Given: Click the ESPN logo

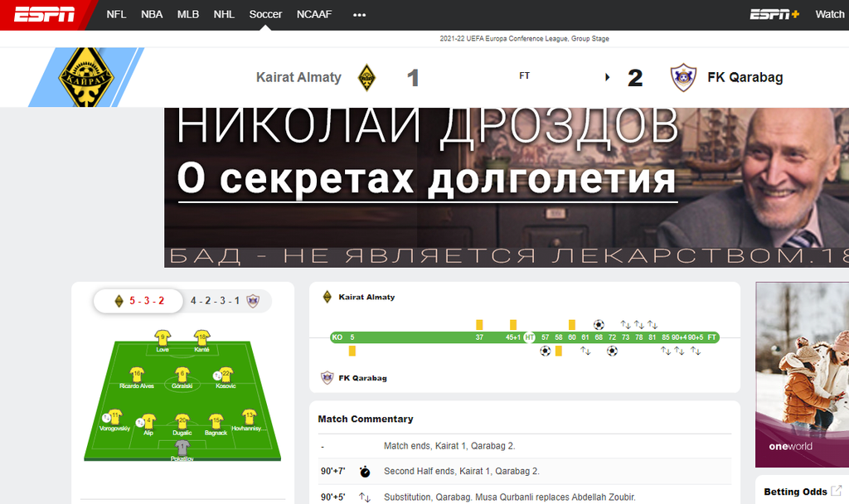Looking at the screenshot, I should click(45, 15).
